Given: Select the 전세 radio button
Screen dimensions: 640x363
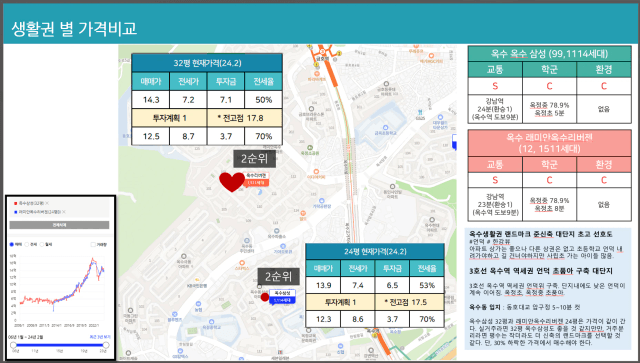Looking at the screenshot, I should tap(27, 245).
